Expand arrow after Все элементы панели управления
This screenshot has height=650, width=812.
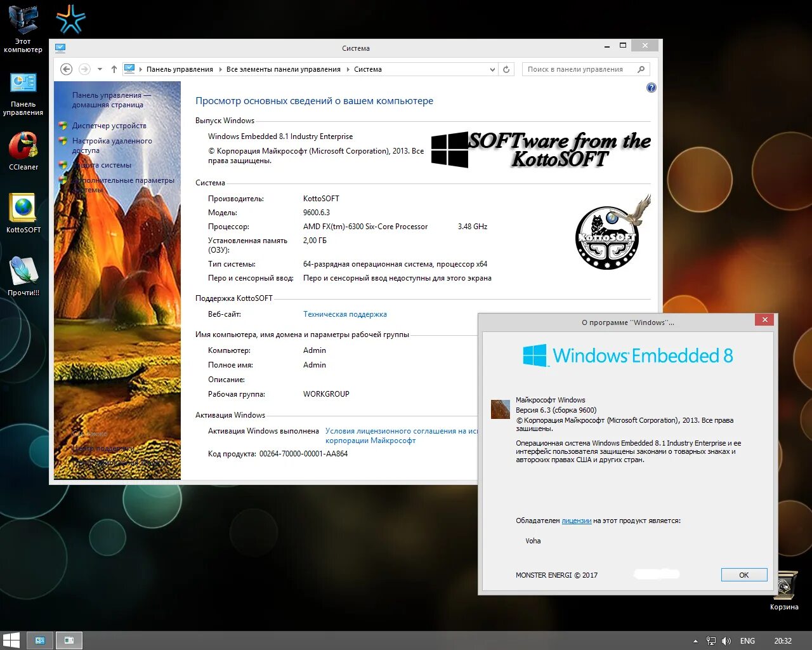coord(348,69)
